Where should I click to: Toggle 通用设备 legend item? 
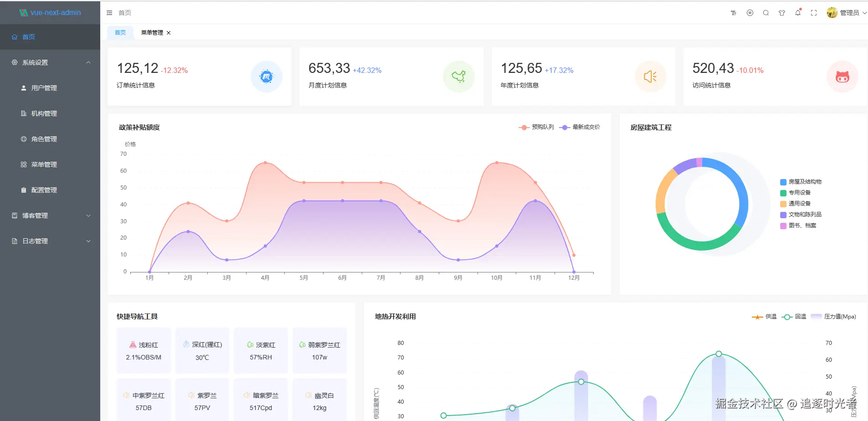tap(795, 204)
